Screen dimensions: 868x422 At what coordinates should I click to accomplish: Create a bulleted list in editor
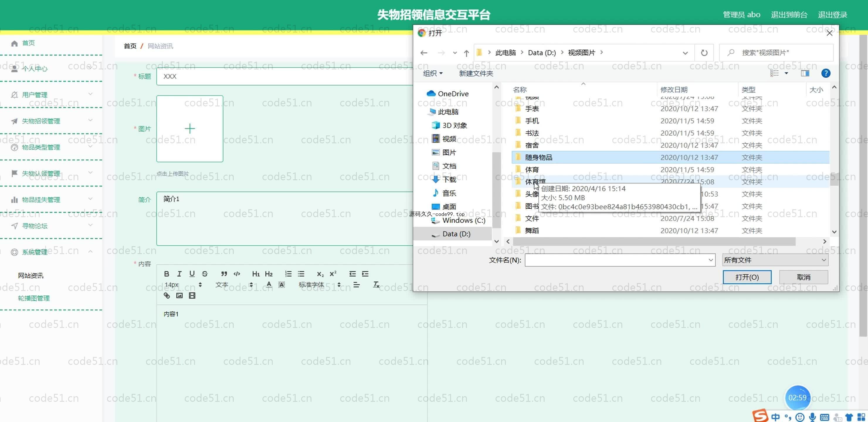click(x=301, y=274)
